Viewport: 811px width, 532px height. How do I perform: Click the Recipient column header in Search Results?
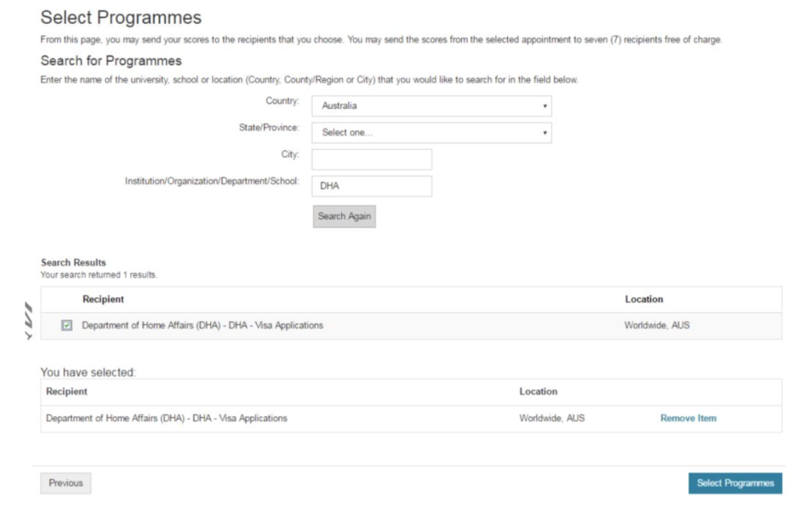click(x=103, y=299)
